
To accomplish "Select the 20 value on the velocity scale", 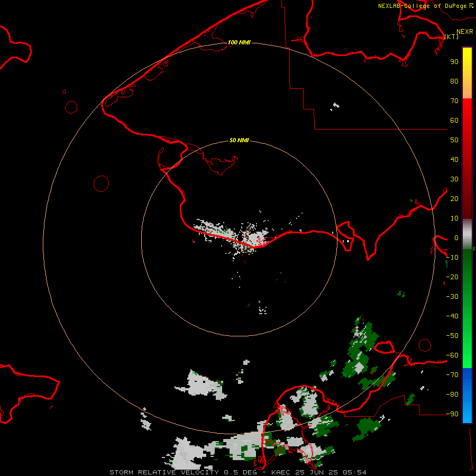I will click(x=454, y=199).
